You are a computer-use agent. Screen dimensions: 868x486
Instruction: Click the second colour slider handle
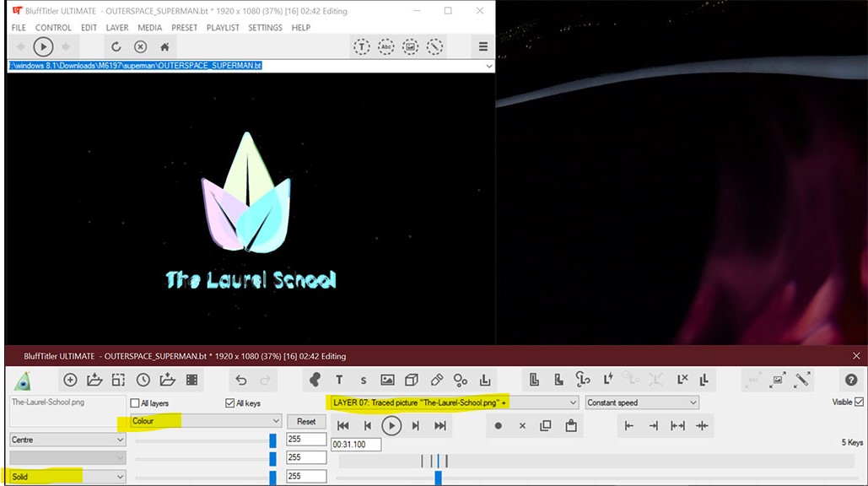(272, 459)
